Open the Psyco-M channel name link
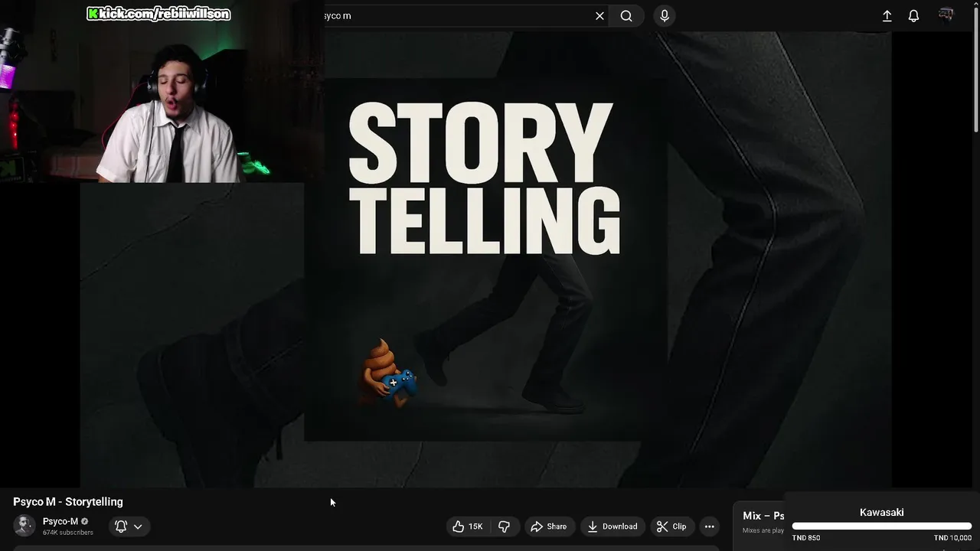 (x=60, y=521)
